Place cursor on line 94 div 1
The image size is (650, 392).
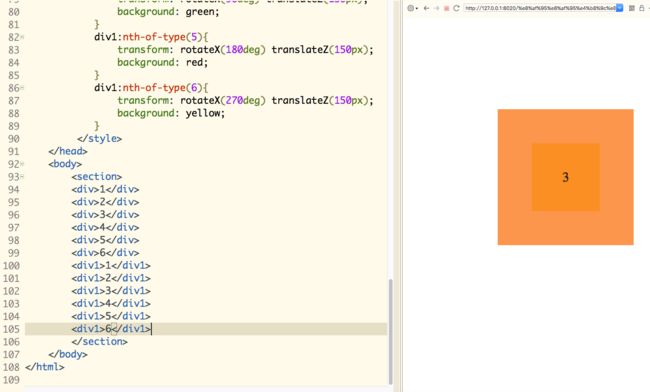coord(105,189)
